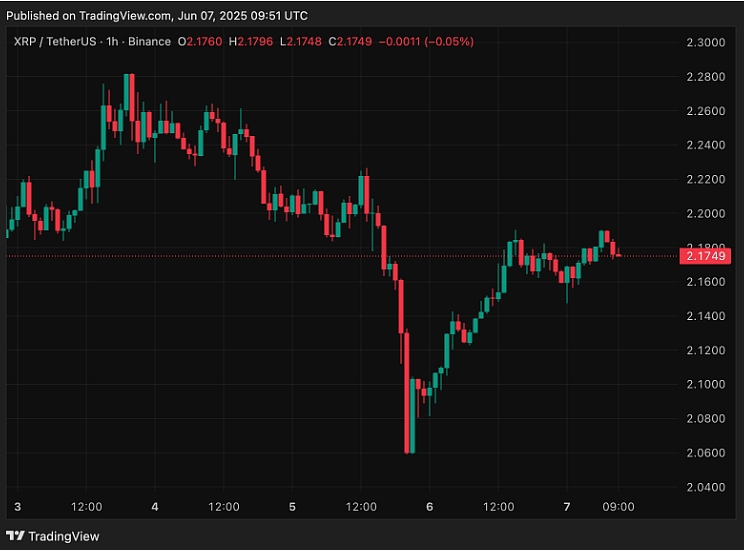The image size is (744, 550).
Task: Select the day 6 time axis marker
Action: [x=429, y=507]
